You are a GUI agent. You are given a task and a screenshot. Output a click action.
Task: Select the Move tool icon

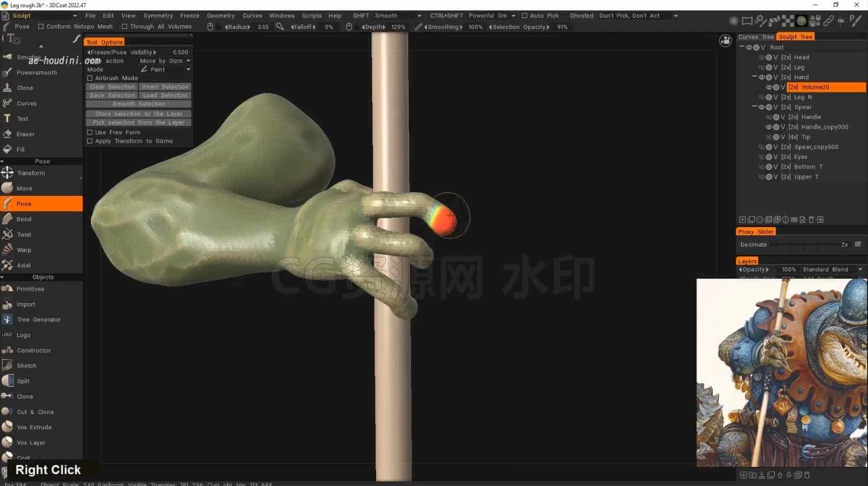tap(7, 188)
